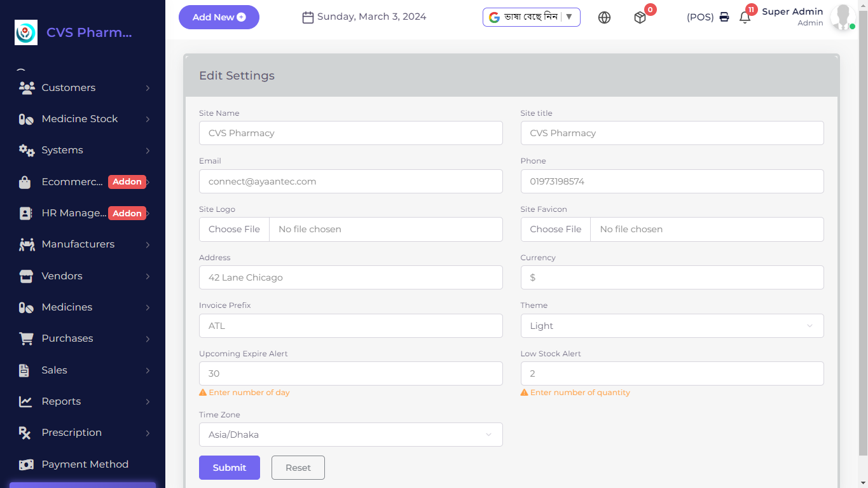Click the CVS Pharmacy logo icon
This screenshot has width=868, height=488.
pyautogui.click(x=26, y=32)
